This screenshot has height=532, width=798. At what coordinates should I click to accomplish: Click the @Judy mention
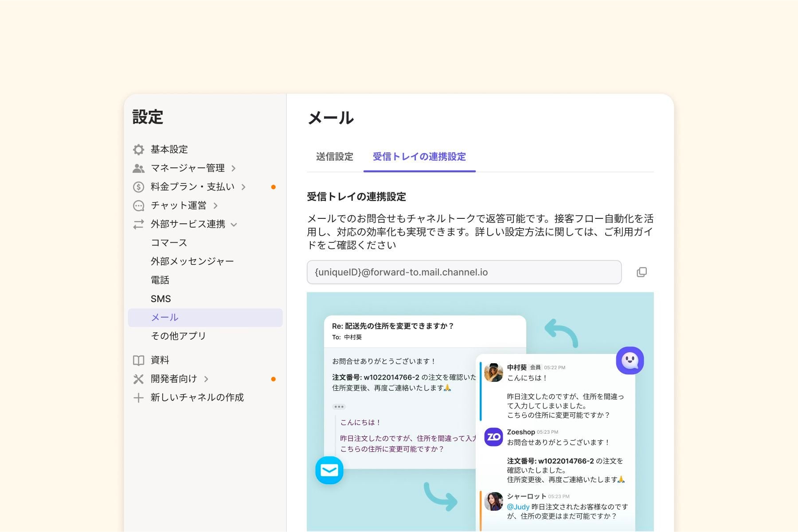(x=518, y=507)
